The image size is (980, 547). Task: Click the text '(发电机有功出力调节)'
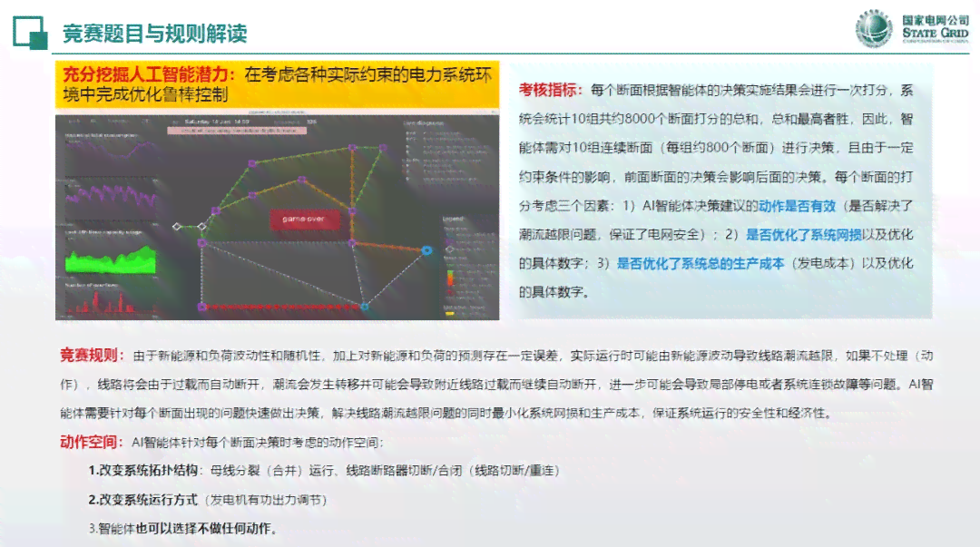(266, 500)
